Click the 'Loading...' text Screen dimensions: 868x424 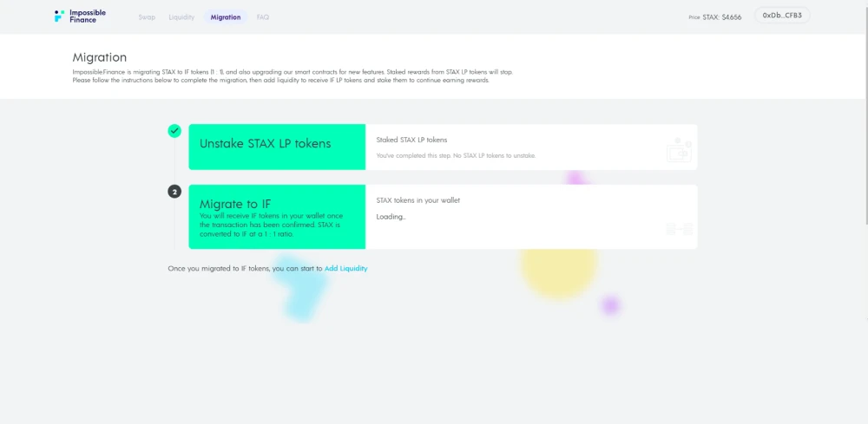click(391, 217)
